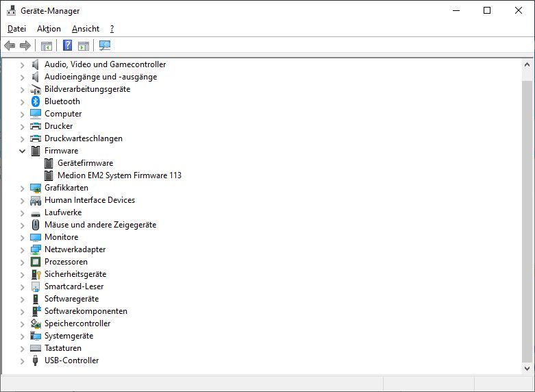Select the Gerätefirmware entry
This screenshot has width=535, height=392.
pos(85,163)
